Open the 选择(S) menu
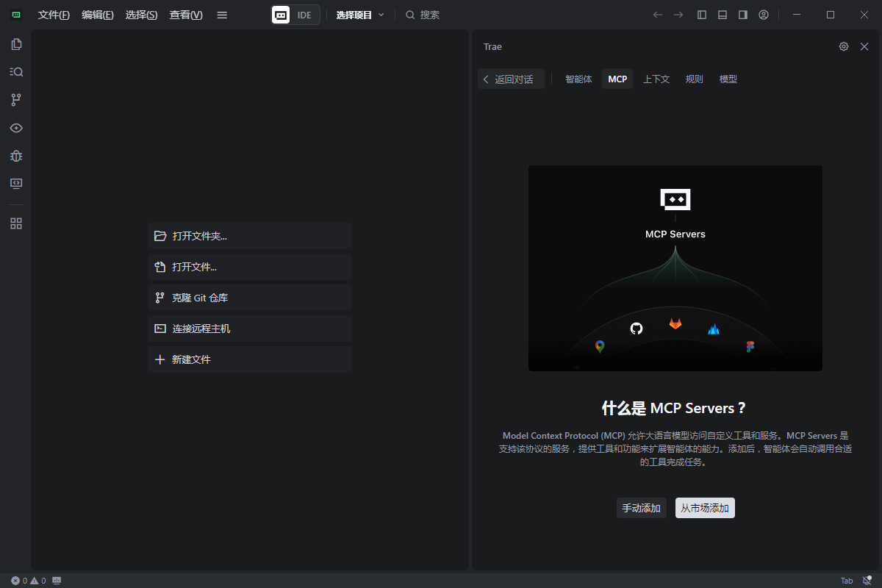 tap(141, 15)
